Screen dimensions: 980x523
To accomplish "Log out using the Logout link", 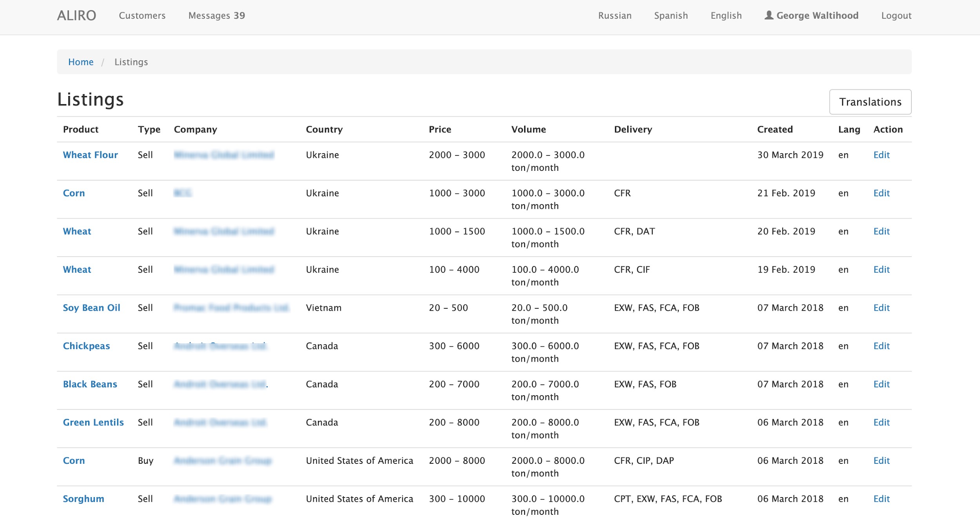I will click(x=896, y=16).
